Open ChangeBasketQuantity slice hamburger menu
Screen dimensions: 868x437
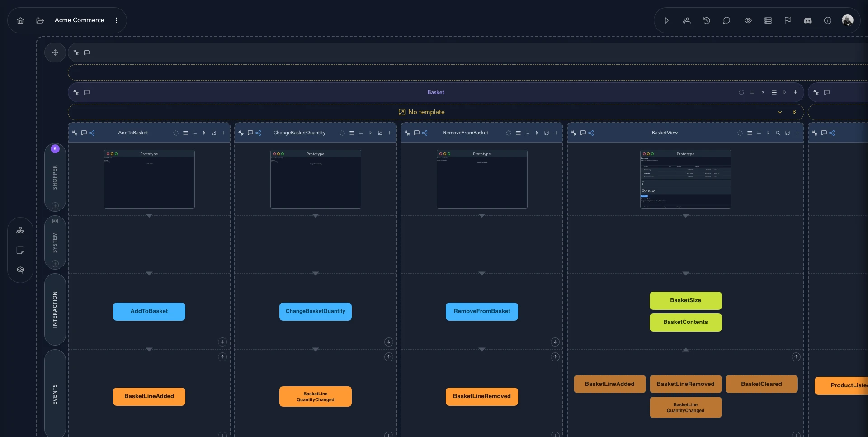click(352, 133)
